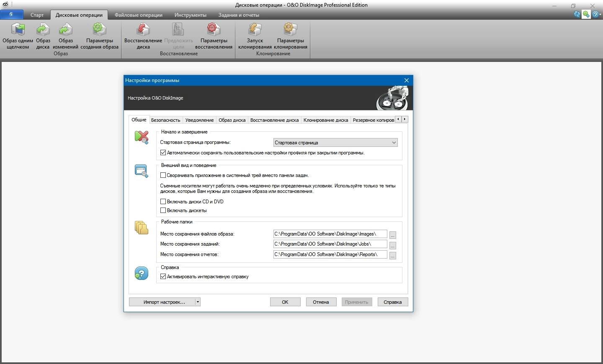This screenshot has height=364, width=603.
Task: Select the 'Уведомление' settings tab
Action: (199, 120)
